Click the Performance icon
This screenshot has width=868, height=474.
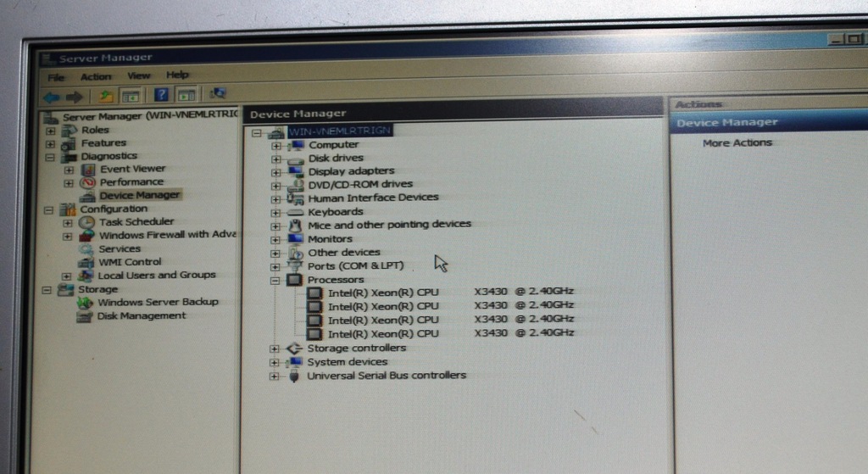[x=87, y=182]
